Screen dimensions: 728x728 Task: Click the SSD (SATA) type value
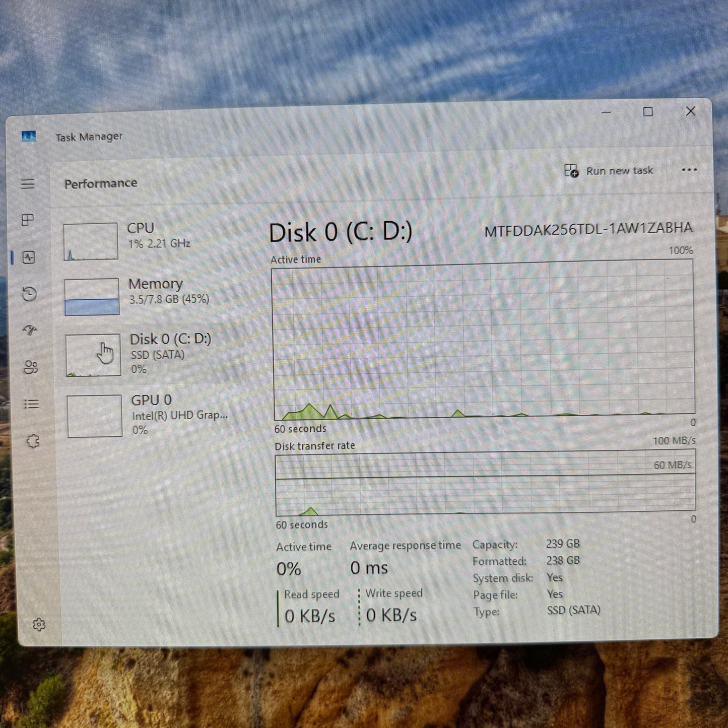tap(574, 610)
